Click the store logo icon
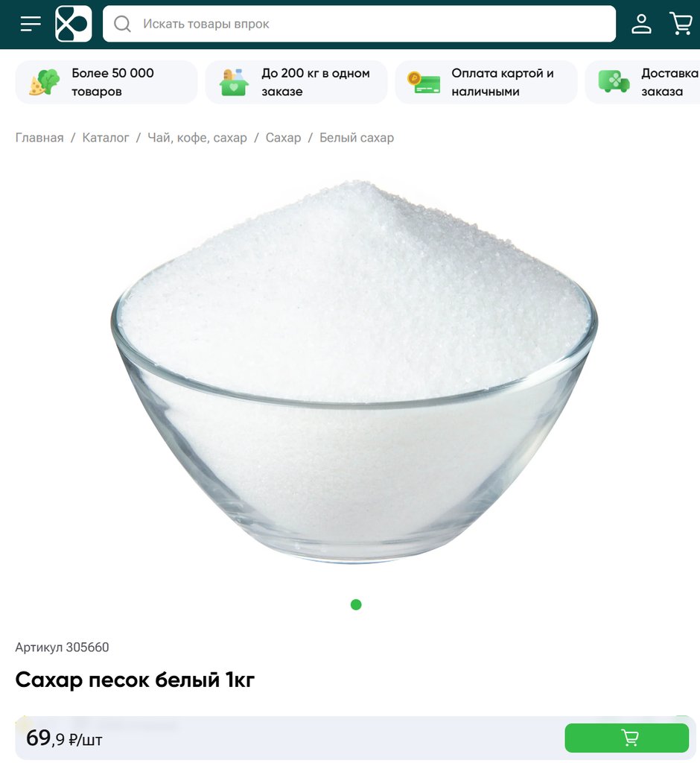Image resolution: width=700 pixels, height=763 pixels. tap(74, 23)
